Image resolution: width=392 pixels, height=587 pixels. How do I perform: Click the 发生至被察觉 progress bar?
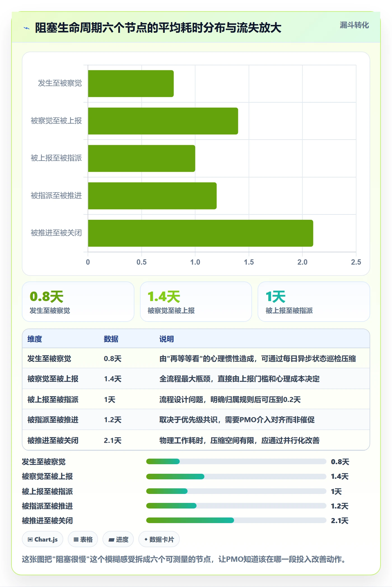(236, 461)
